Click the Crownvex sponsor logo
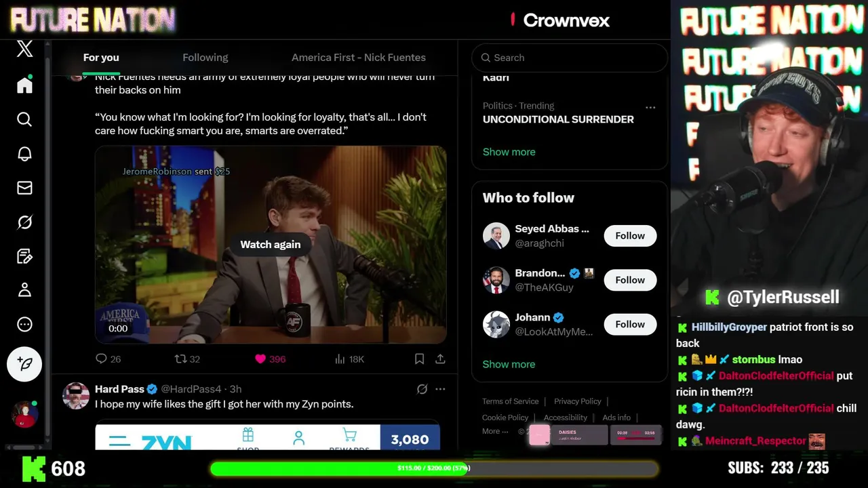Image resolution: width=868 pixels, height=488 pixels. [560, 20]
